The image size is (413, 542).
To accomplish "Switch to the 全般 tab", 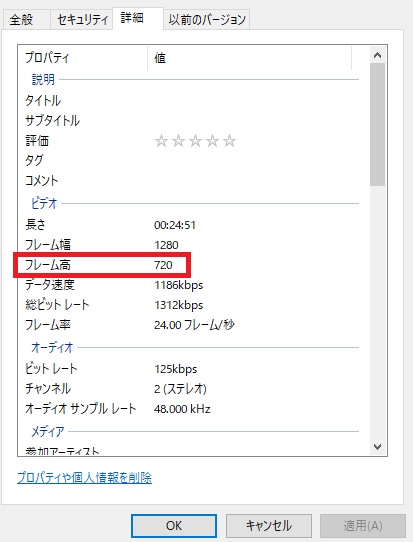I will tap(26, 20).
